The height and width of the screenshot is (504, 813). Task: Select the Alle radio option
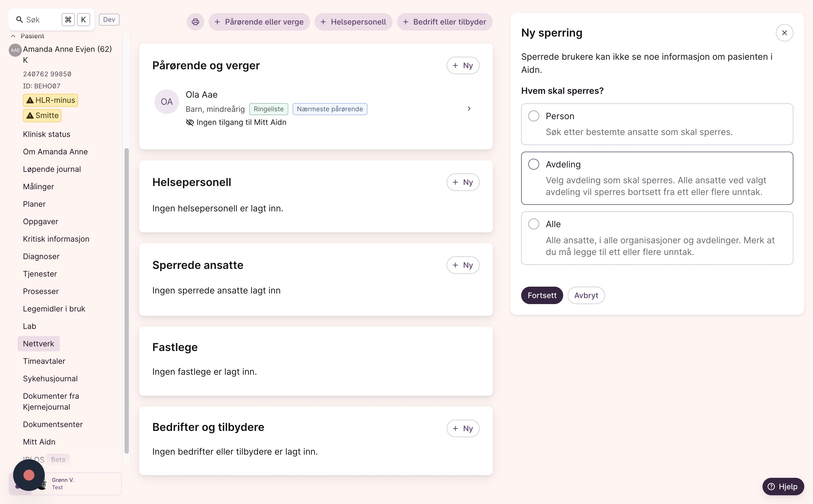pyautogui.click(x=533, y=224)
